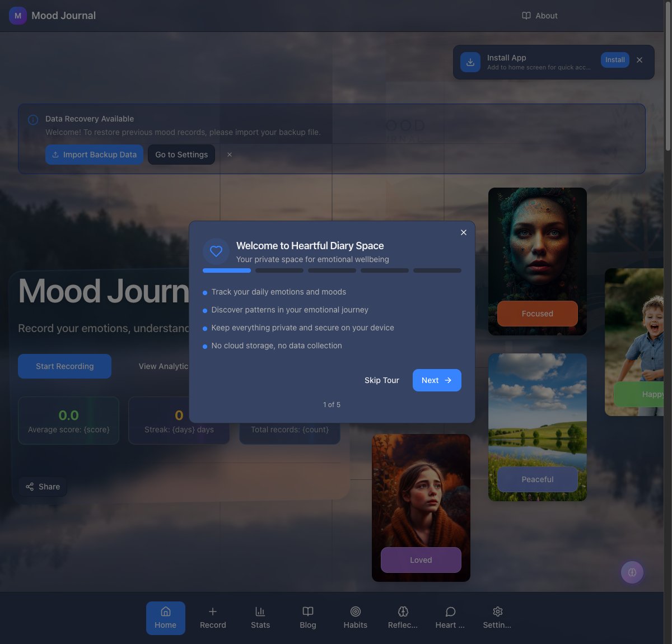672x644 pixels.
Task: Open the Loved mood photo card
Action: click(421, 507)
